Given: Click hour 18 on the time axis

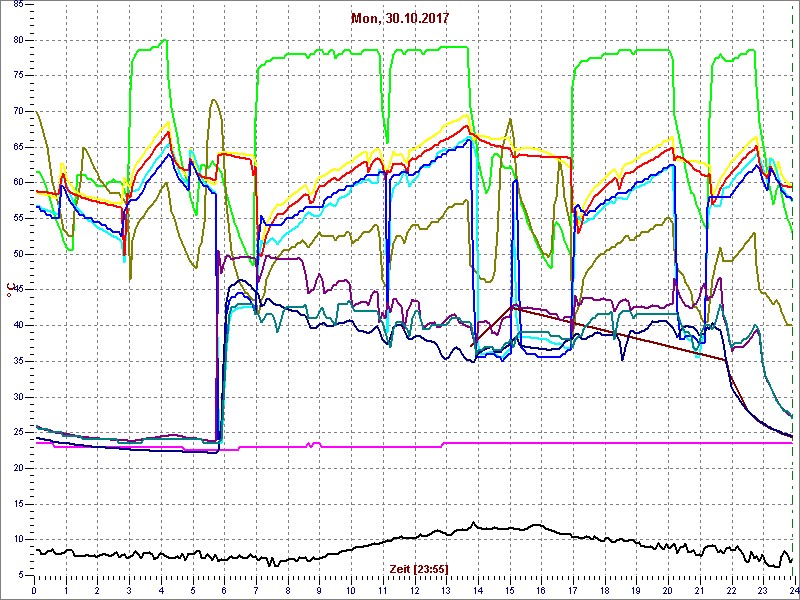Looking at the screenshot, I should 604,589.
